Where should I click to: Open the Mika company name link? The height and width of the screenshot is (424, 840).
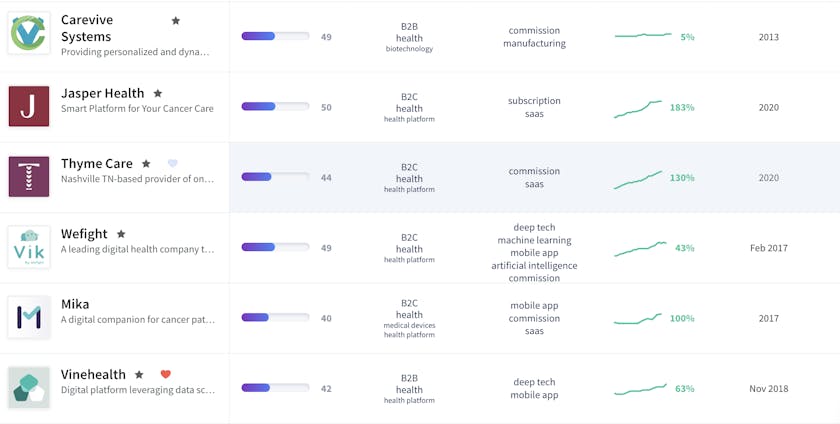[75, 304]
